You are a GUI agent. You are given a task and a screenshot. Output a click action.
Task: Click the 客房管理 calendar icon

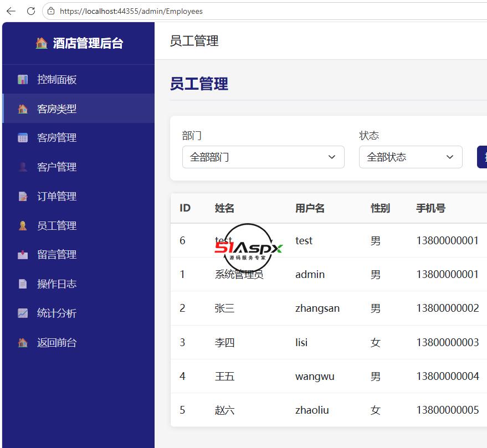[23, 137]
